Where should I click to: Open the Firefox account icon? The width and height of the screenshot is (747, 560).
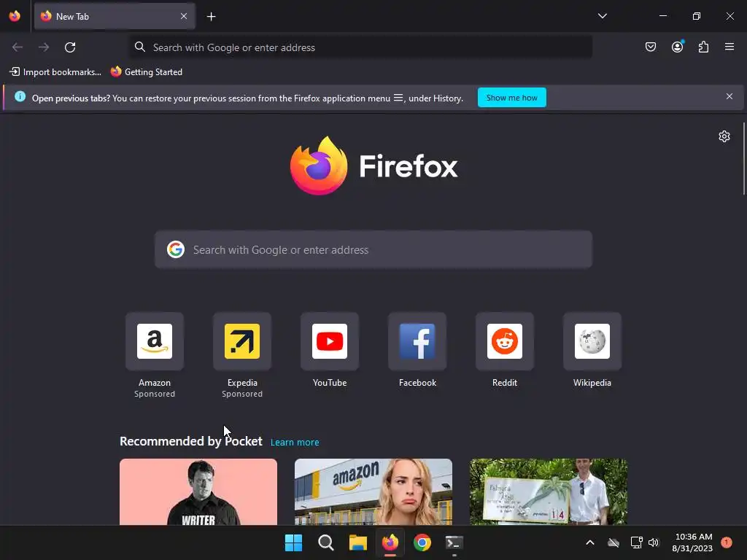point(678,47)
